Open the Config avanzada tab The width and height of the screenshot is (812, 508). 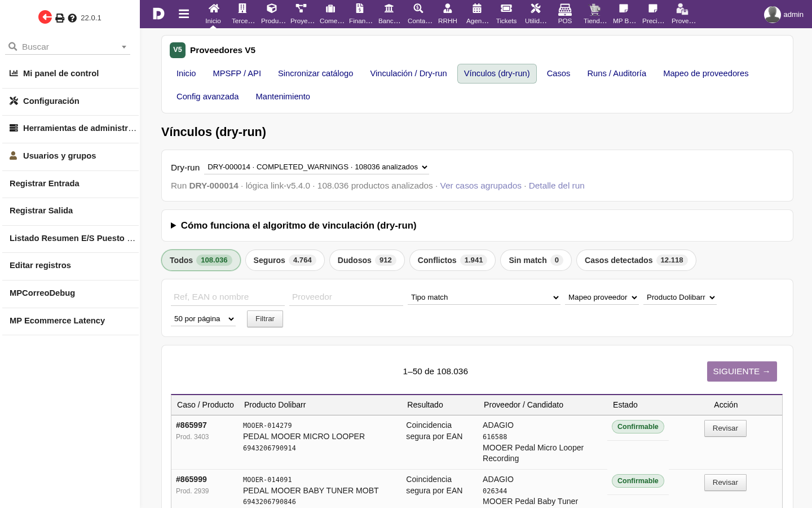pyautogui.click(x=208, y=97)
